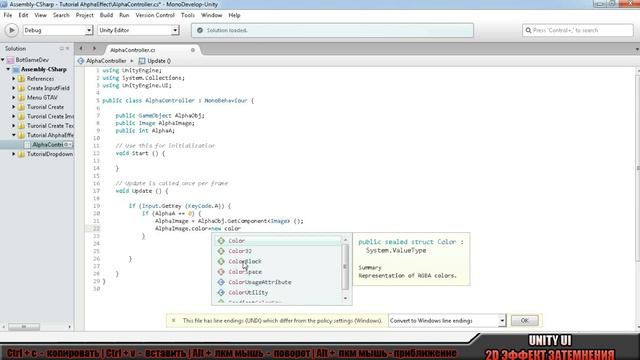Select the Assembly-CSharp project icon
The image size is (640, 360).
click(16, 69)
